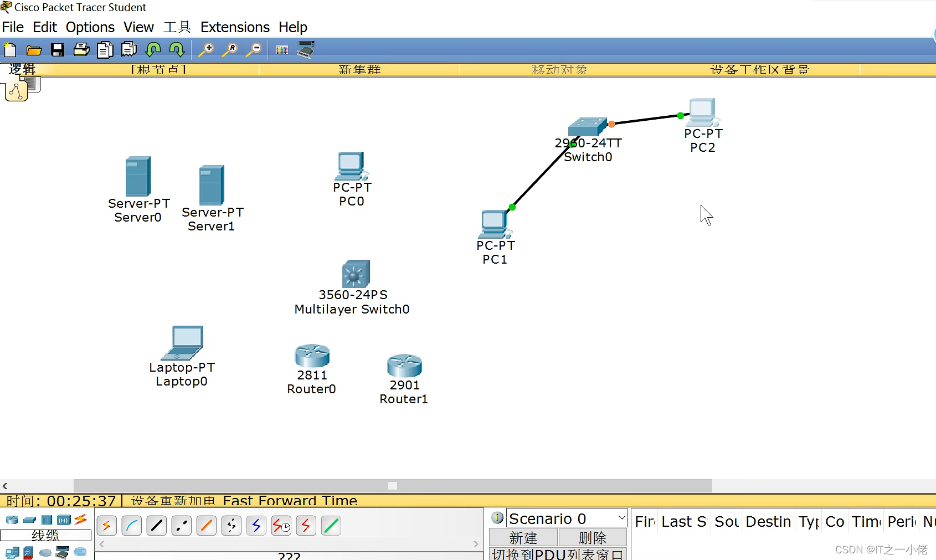Choose the Copper Cross-Over cable

[182, 525]
